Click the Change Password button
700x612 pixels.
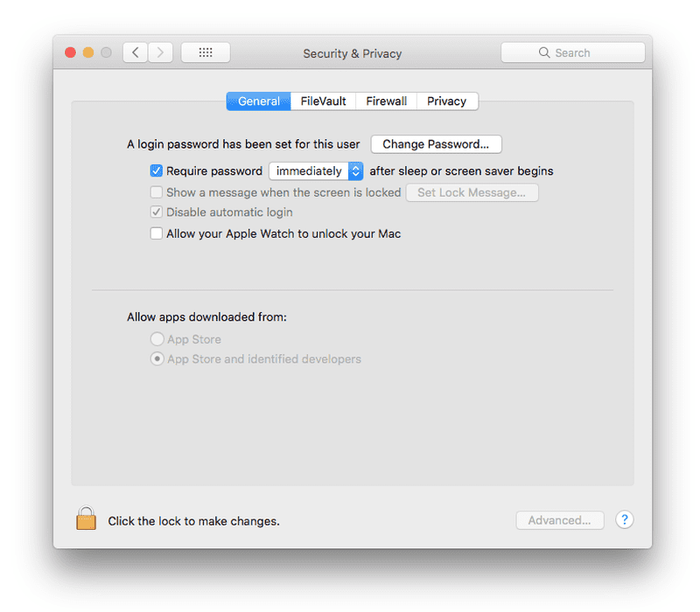click(x=436, y=143)
